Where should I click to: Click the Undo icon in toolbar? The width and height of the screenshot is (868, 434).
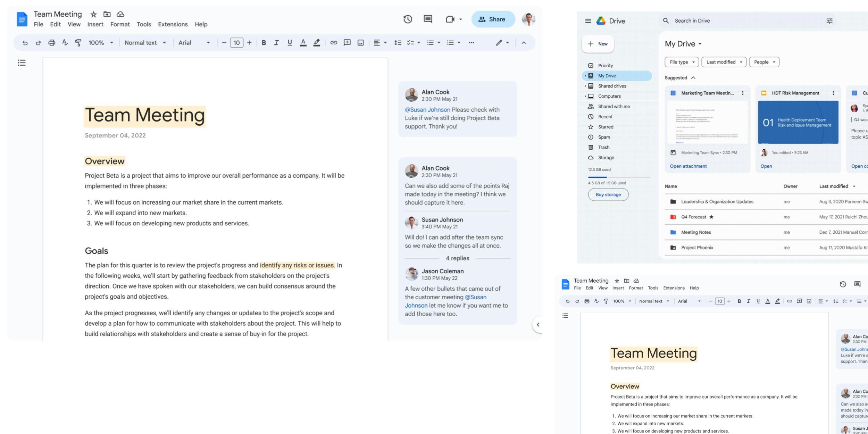[24, 42]
